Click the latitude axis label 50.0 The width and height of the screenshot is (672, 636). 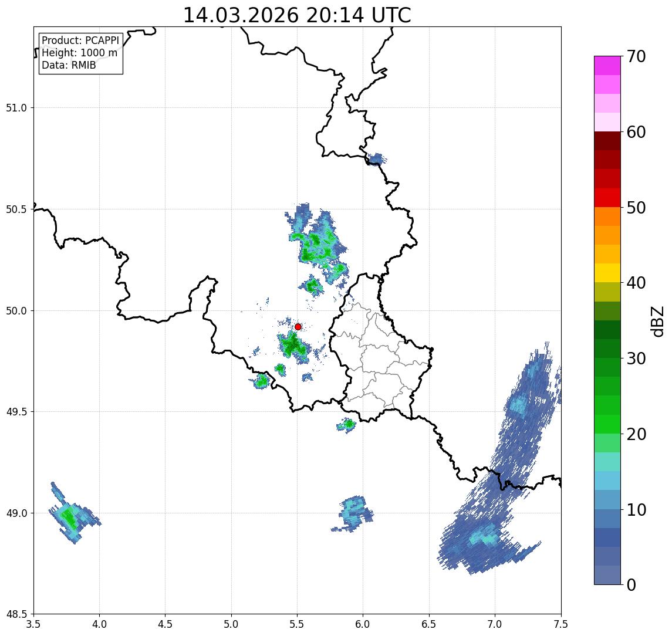(x=16, y=311)
